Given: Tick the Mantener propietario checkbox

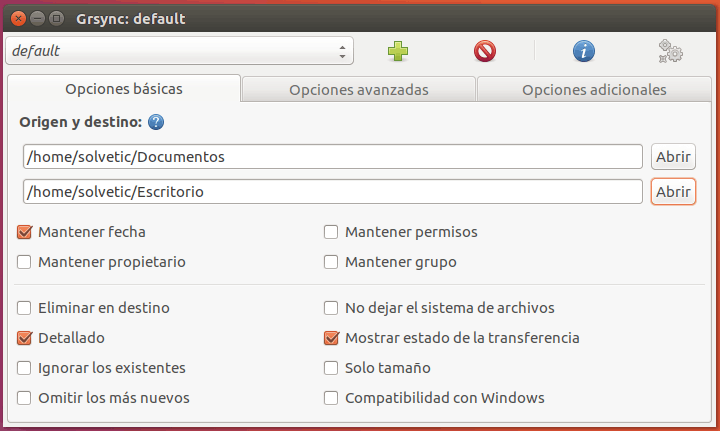Looking at the screenshot, I should pyautogui.click(x=25, y=262).
